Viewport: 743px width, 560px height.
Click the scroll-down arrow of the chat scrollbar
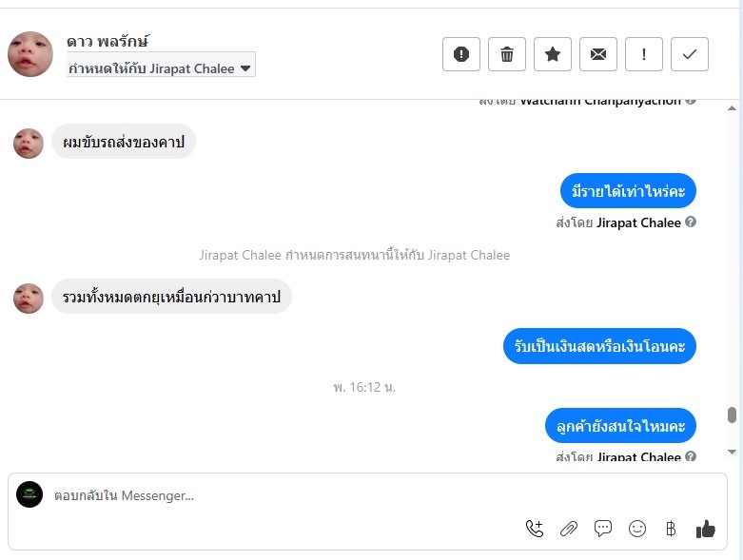click(732, 452)
